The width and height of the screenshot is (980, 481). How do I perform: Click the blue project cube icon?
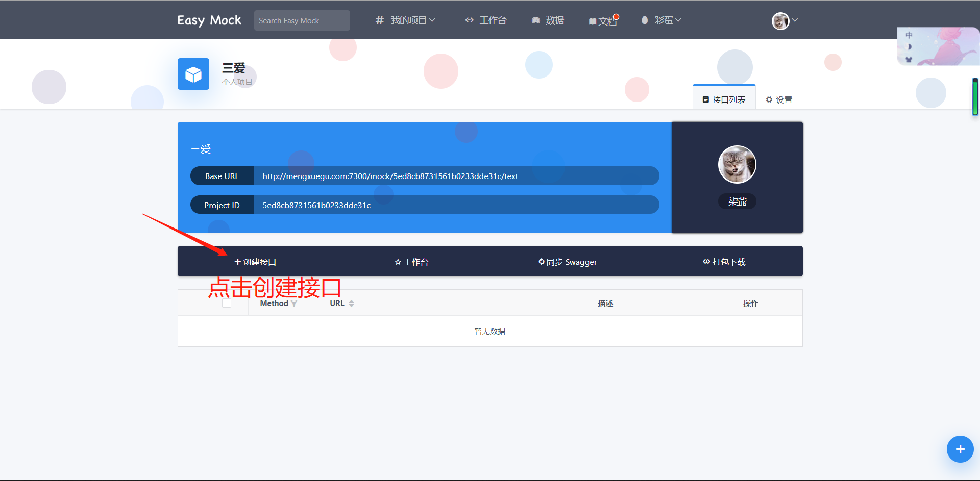193,74
